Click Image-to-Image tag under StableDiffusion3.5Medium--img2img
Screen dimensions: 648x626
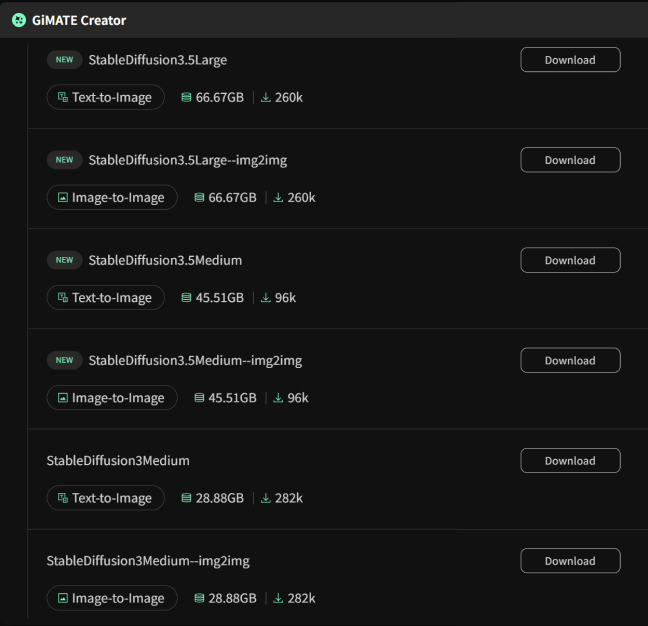pyautogui.click(x=111, y=398)
